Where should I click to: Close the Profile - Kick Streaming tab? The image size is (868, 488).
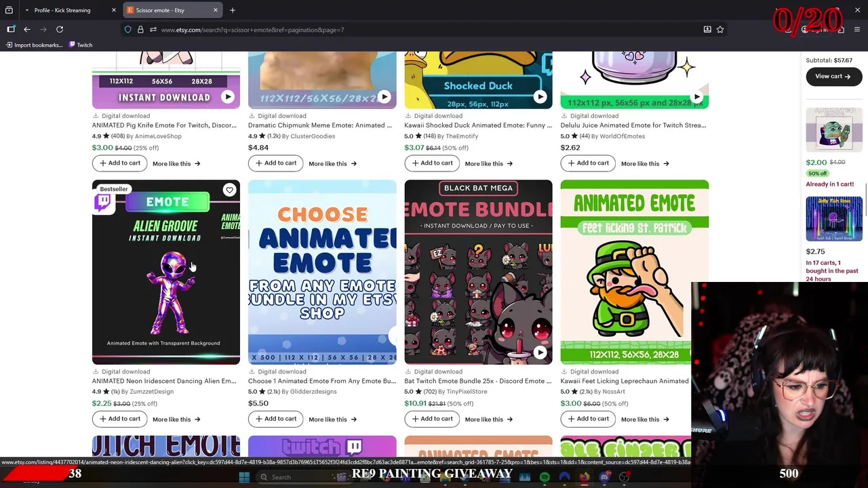coord(113,10)
